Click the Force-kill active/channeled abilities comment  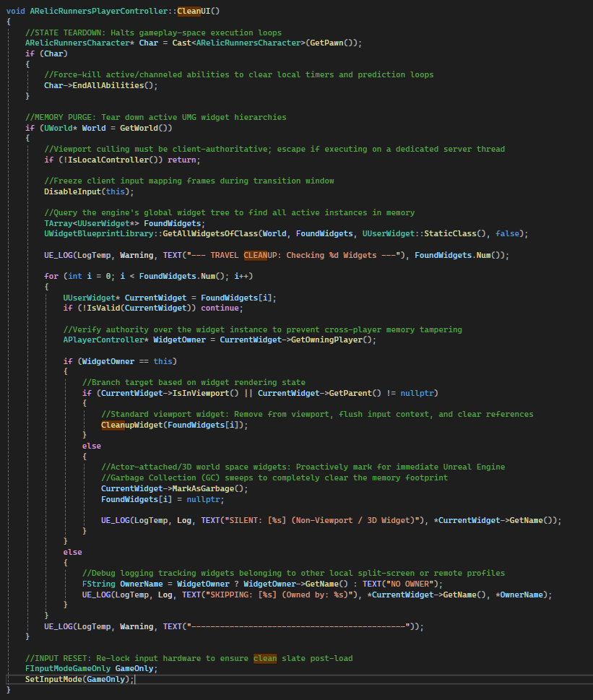pos(239,74)
